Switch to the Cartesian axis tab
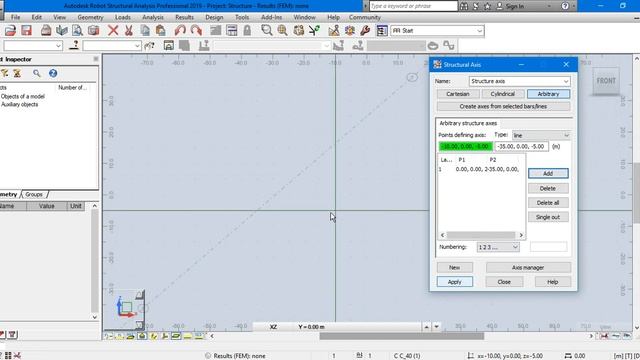Image resolution: width=640 pixels, height=360 pixels. [458, 94]
